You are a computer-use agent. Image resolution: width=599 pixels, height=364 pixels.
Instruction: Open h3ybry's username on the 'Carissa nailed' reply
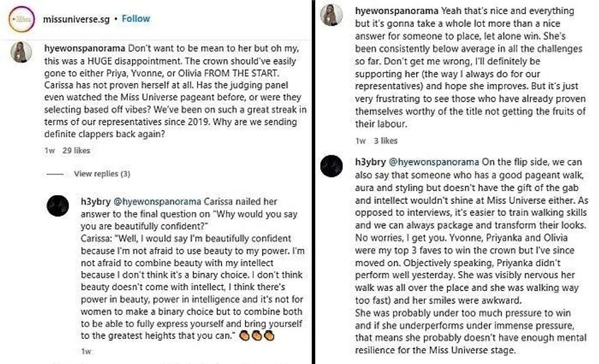pos(94,202)
